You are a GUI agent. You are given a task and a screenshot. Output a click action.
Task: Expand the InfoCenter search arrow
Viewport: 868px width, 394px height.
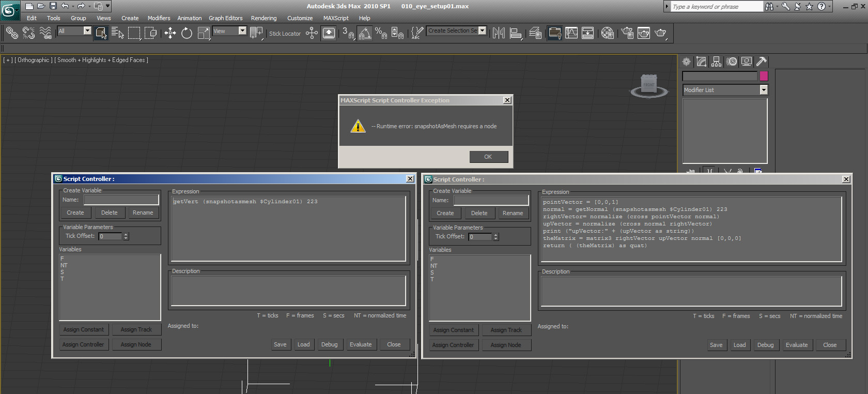(667, 6)
